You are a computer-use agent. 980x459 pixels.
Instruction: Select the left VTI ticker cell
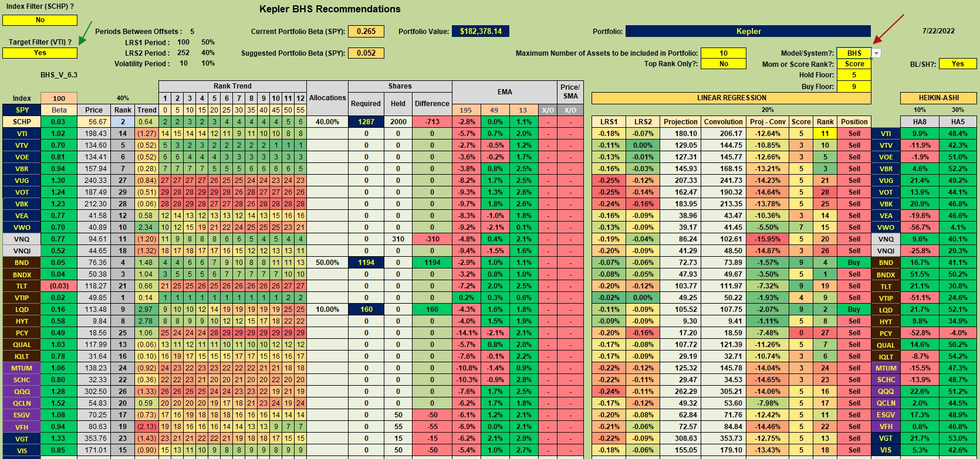[x=22, y=134]
